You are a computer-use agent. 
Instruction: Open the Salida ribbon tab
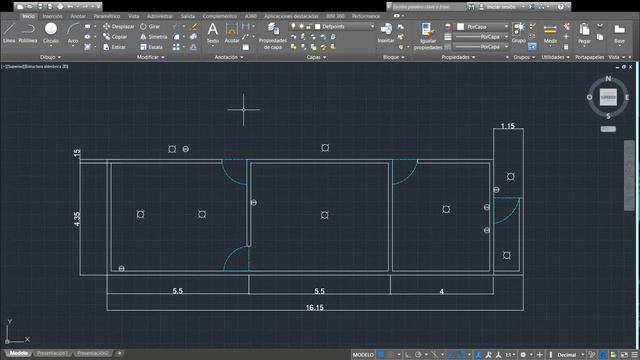pos(188,16)
